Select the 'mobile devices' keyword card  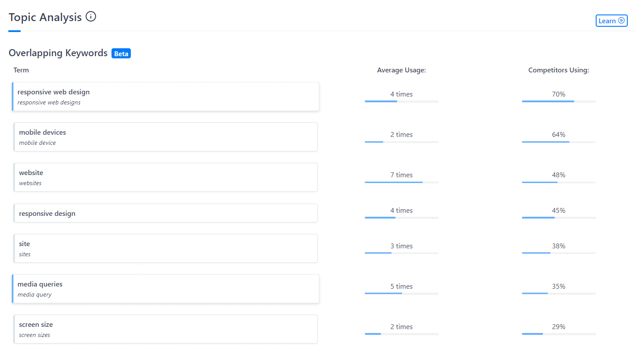click(x=165, y=137)
